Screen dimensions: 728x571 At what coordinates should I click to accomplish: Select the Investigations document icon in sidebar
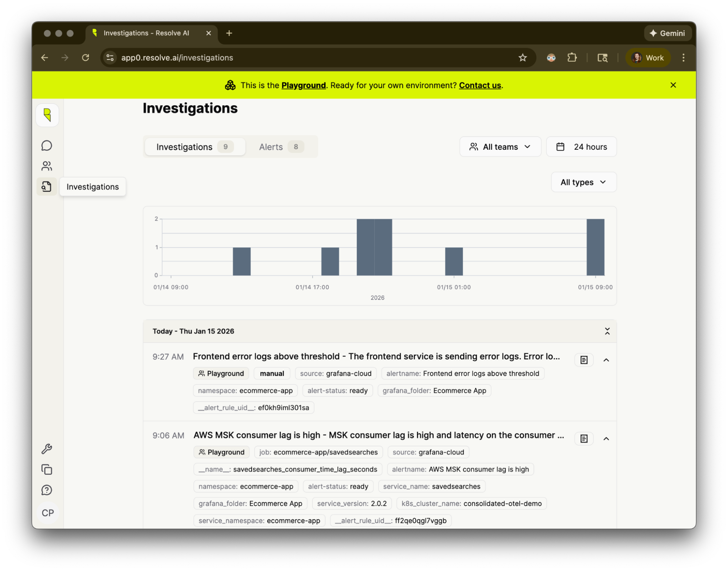[47, 187]
